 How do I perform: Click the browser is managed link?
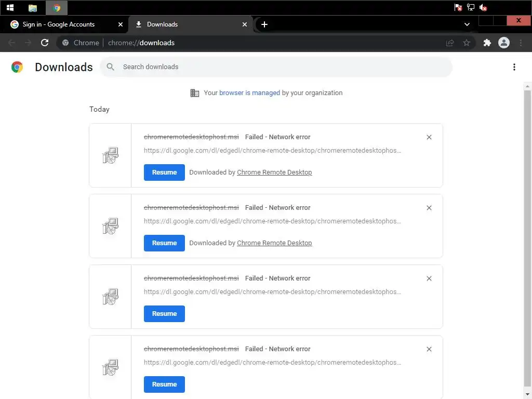click(249, 93)
